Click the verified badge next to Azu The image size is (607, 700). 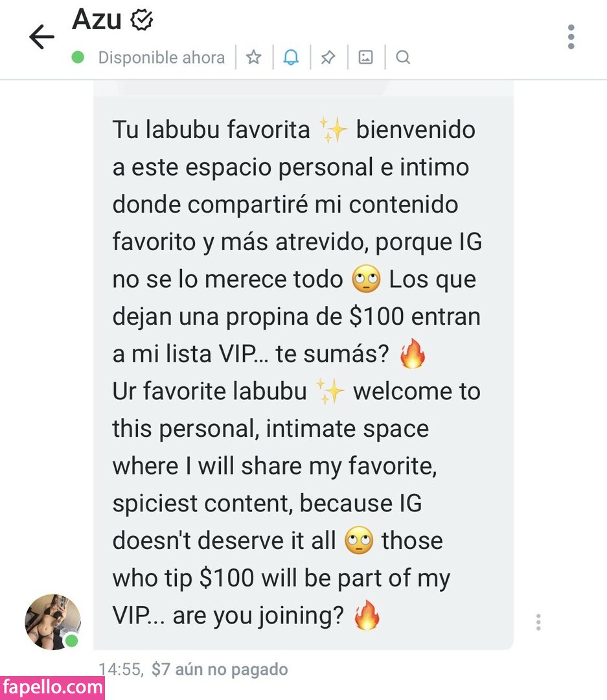tap(141, 21)
